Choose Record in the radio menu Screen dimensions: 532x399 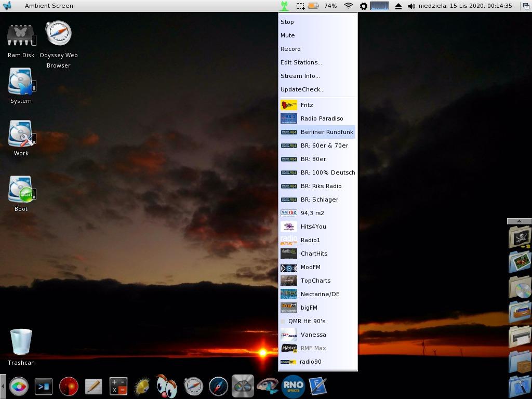click(x=317, y=49)
